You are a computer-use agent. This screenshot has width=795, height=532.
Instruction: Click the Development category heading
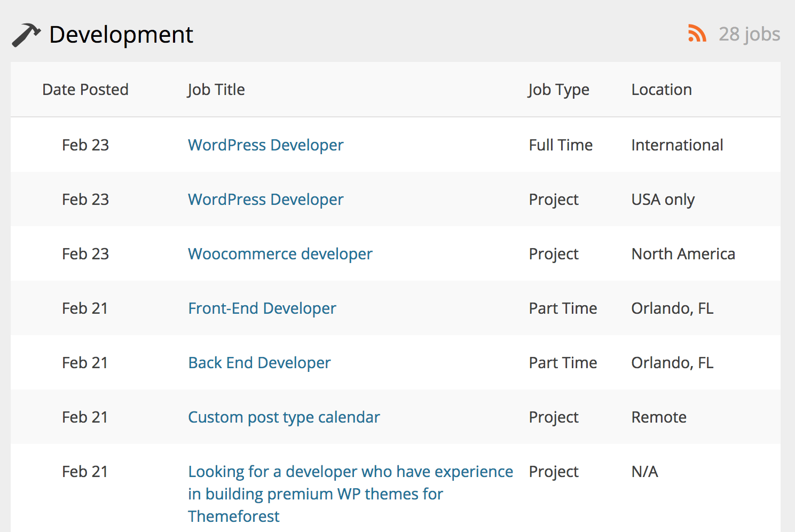click(x=121, y=35)
